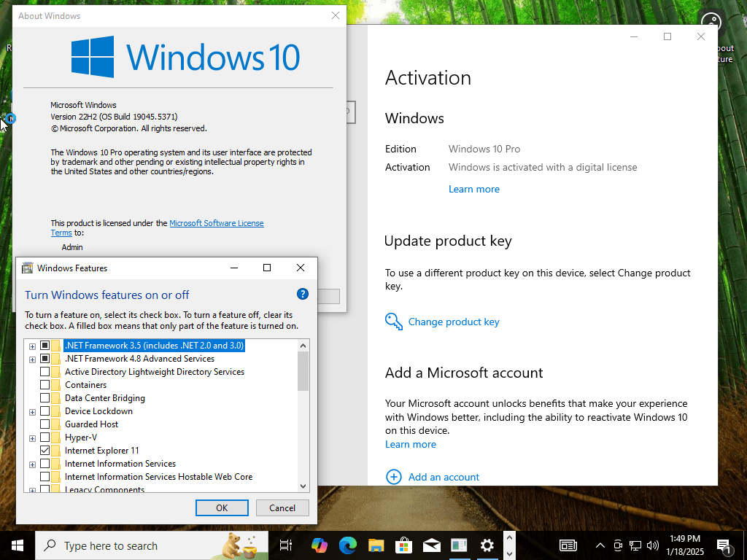Open News and interests taskbar widget

click(568, 545)
